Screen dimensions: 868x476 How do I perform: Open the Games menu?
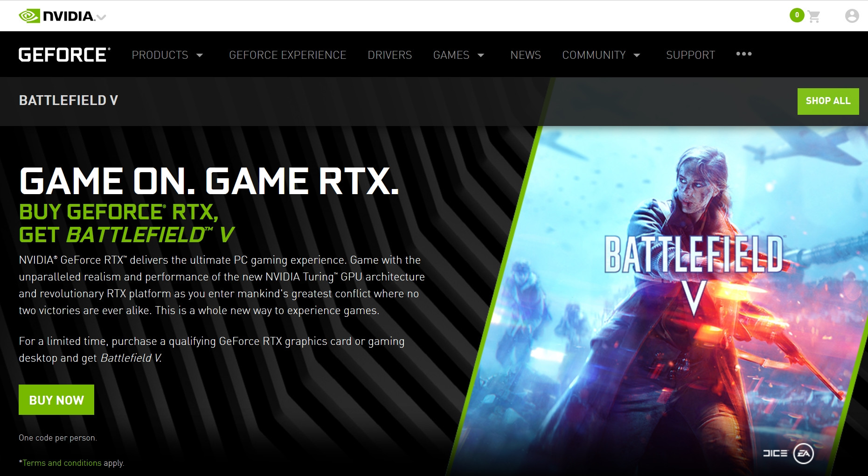[451, 55]
